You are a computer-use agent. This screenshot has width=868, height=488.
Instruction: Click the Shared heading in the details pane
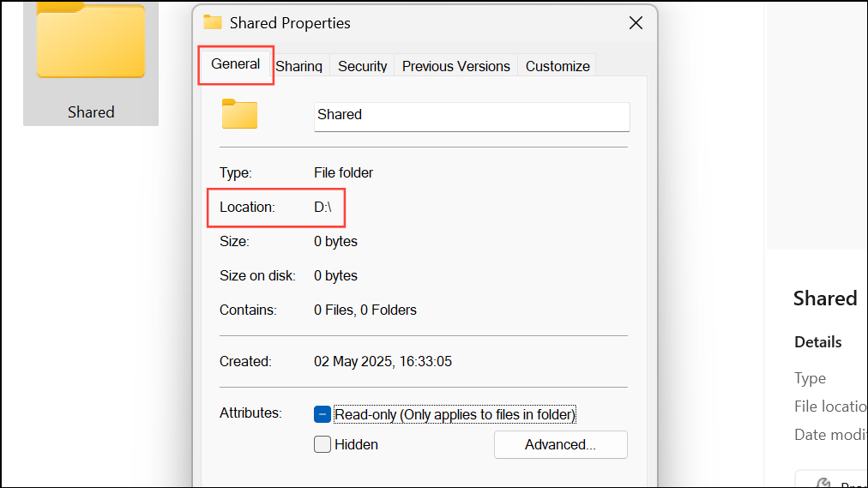(824, 298)
